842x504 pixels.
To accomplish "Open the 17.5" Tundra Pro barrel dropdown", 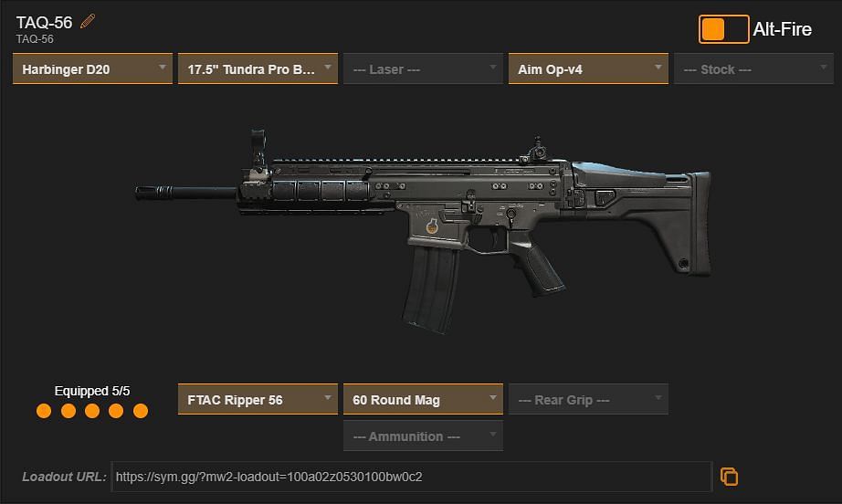I will [x=258, y=68].
